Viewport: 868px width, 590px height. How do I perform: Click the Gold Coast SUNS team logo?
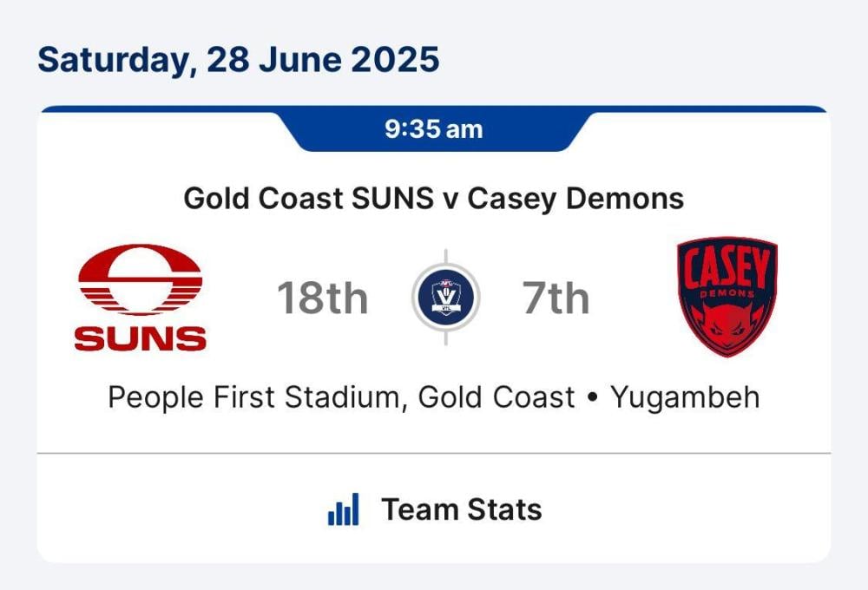[x=140, y=298]
